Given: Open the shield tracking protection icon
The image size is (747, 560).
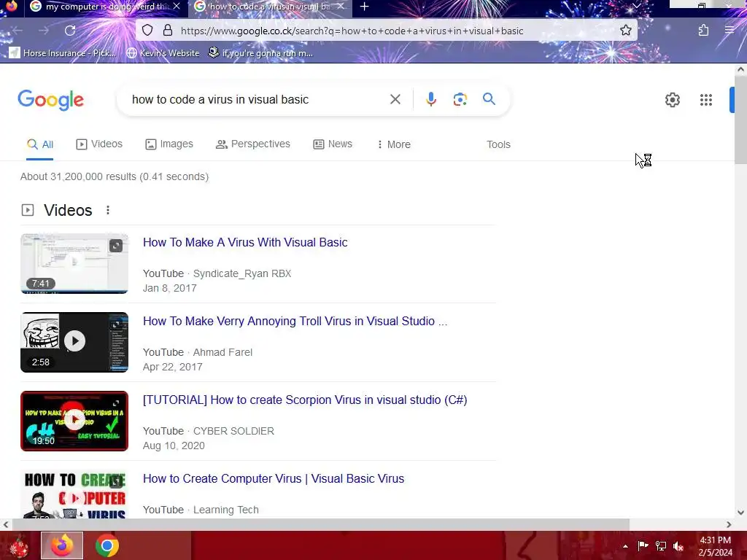Looking at the screenshot, I should (x=147, y=31).
